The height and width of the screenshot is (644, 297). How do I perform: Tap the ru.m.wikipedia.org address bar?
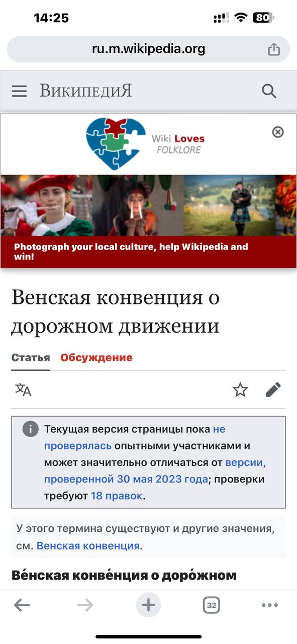[148, 49]
